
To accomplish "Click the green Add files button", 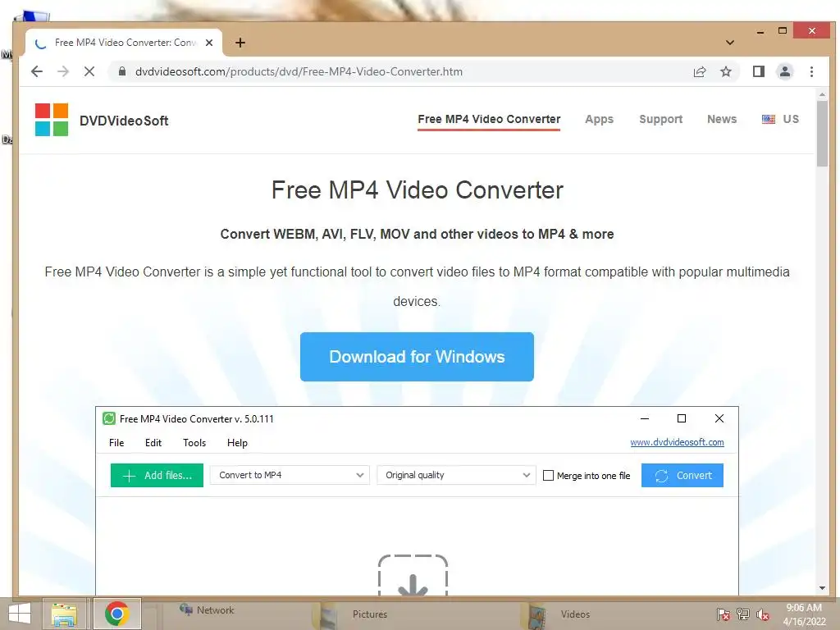I will coord(157,475).
